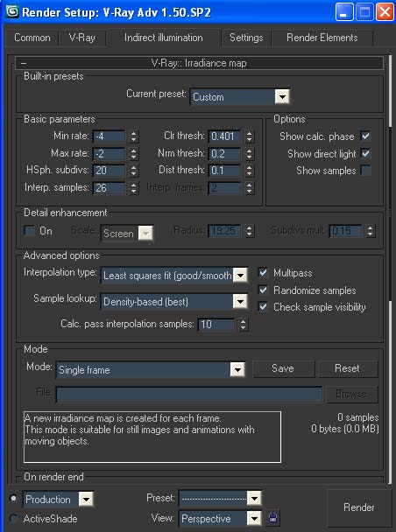Image resolution: width=396 pixels, height=532 pixels.
Task: Uncheck the Multipass option
Action: tap(263, 272)
